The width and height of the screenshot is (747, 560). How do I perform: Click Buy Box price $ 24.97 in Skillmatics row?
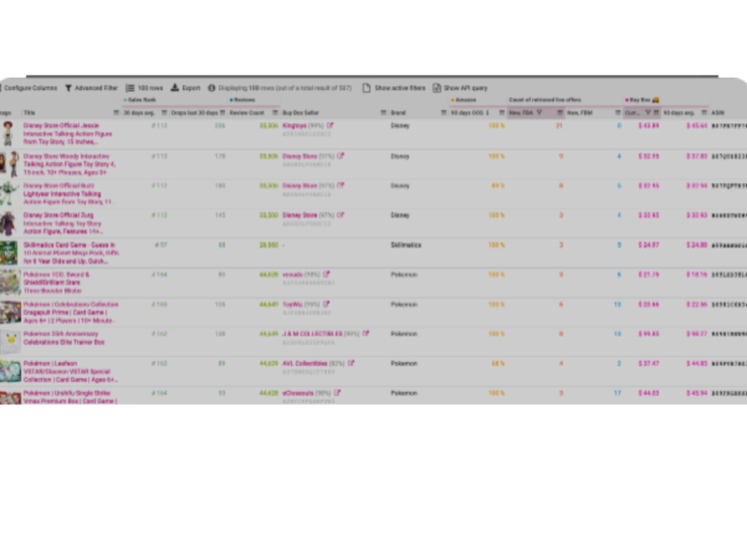pos(649,245)
